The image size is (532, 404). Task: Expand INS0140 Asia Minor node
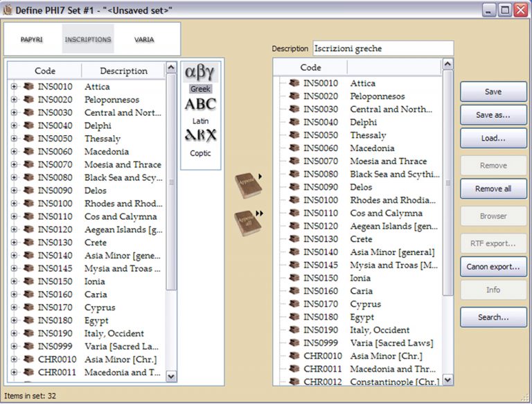[x=14, y=255]
